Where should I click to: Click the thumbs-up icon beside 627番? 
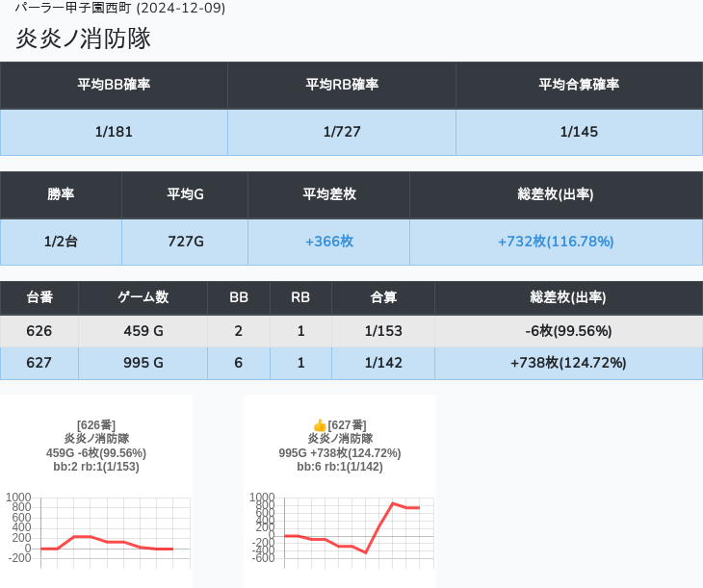coord(320,425)
